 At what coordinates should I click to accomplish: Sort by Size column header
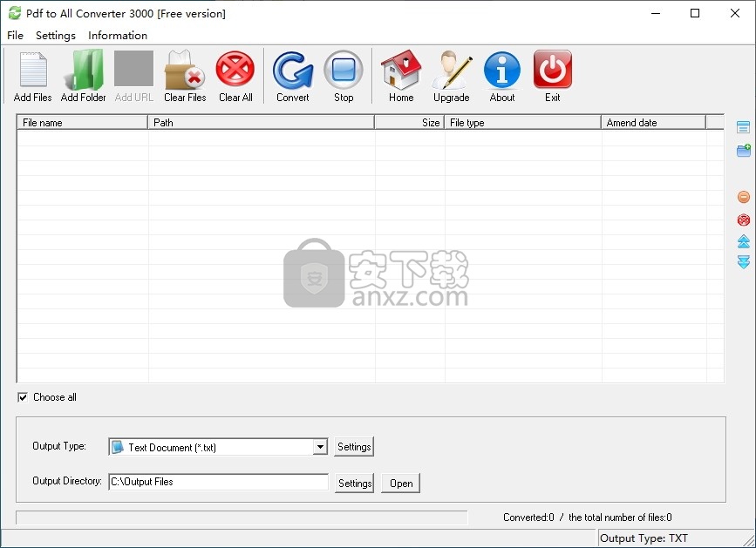(x=409, y=122)
